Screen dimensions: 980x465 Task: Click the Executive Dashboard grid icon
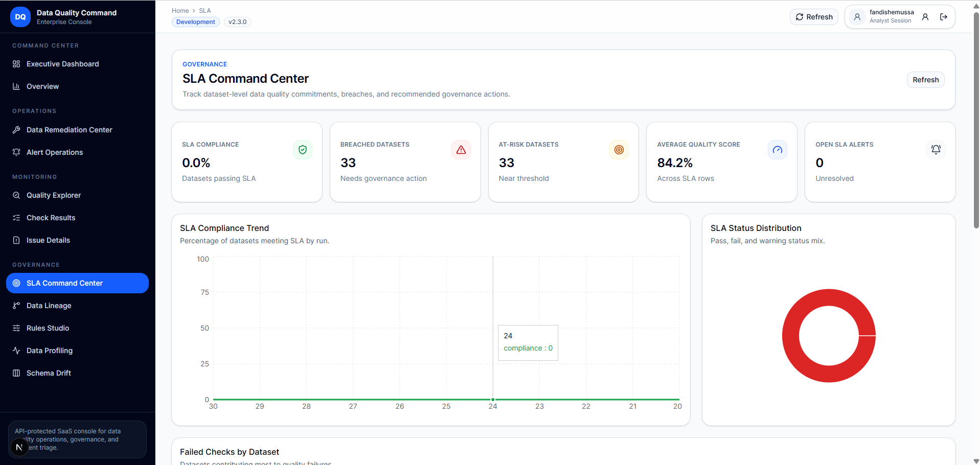[16, 64]
